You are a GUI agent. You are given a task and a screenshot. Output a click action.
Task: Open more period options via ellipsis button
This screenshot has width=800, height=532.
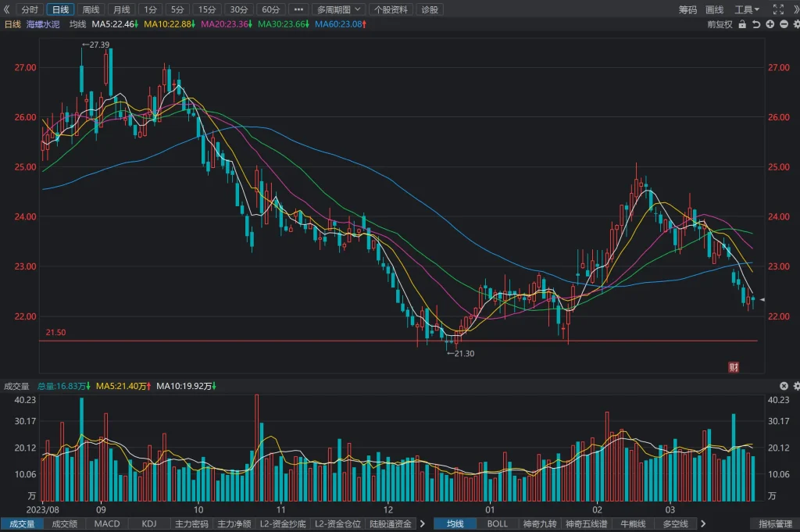(x=298, y=9)
